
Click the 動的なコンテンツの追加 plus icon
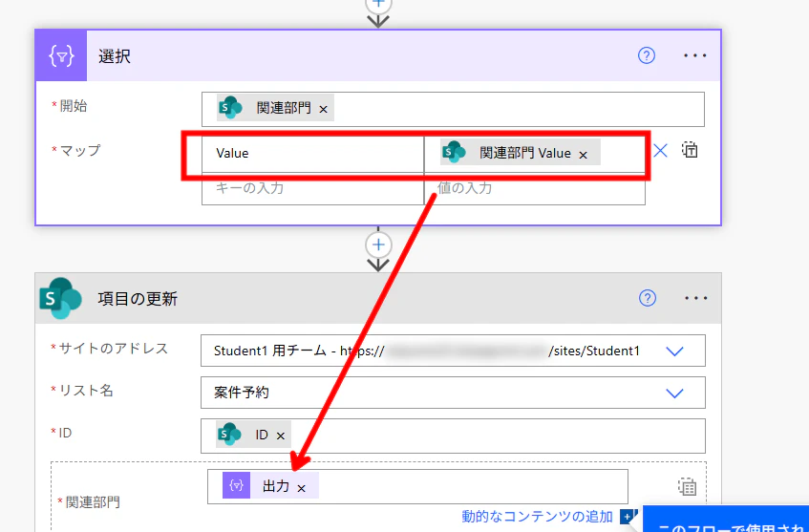(628, 516)
